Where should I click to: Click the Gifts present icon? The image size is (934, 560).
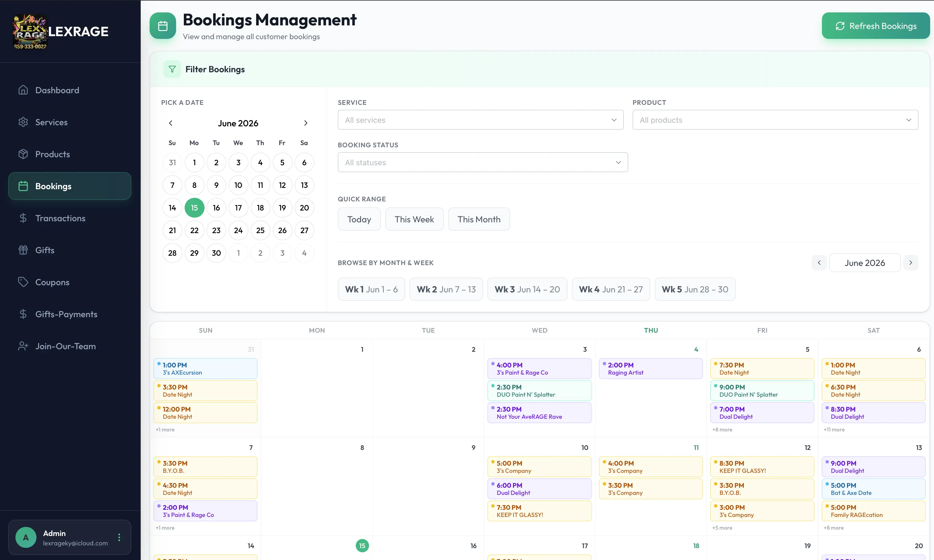point(23,250)
